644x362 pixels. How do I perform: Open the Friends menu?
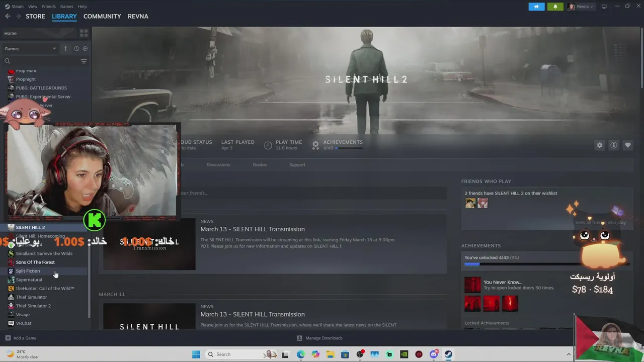point(49,7)
